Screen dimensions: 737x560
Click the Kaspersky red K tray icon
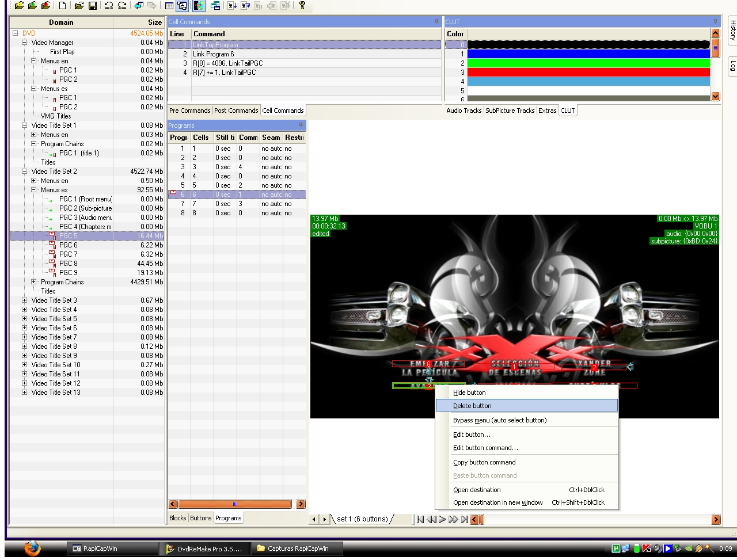(x=647, y=548)
